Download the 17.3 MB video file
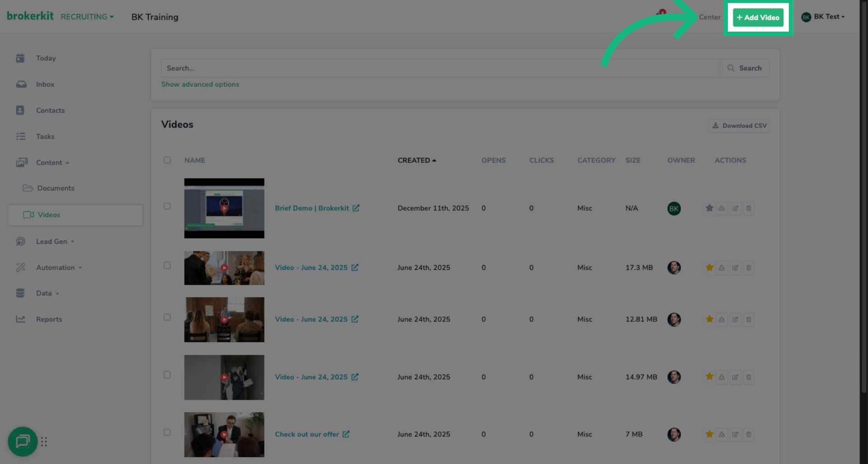The width and height of the screenshot is (868, 464). point(722,268)
